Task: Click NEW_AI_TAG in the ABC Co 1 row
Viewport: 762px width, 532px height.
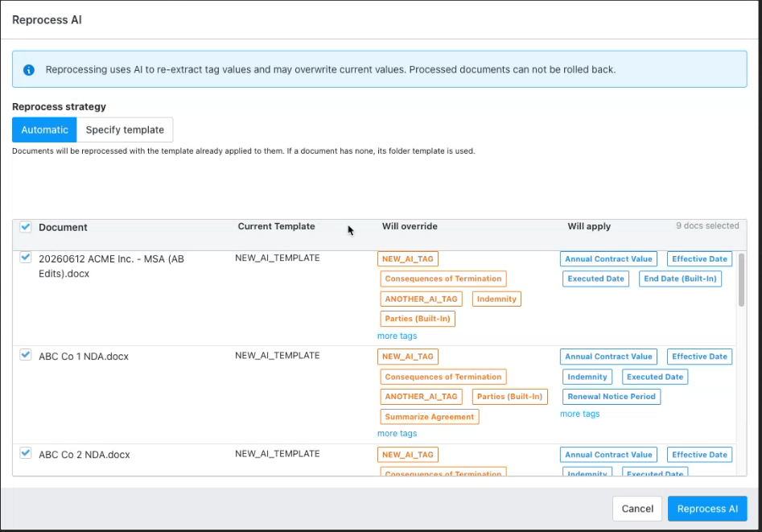Action: tap(408, 357)
